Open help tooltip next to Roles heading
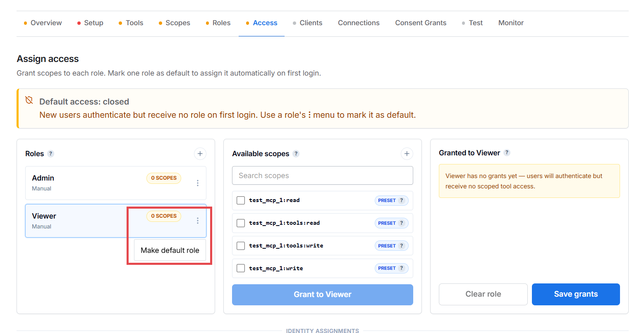Image resolution: width=644 pixels, height=333 pixels. (50, 154)
